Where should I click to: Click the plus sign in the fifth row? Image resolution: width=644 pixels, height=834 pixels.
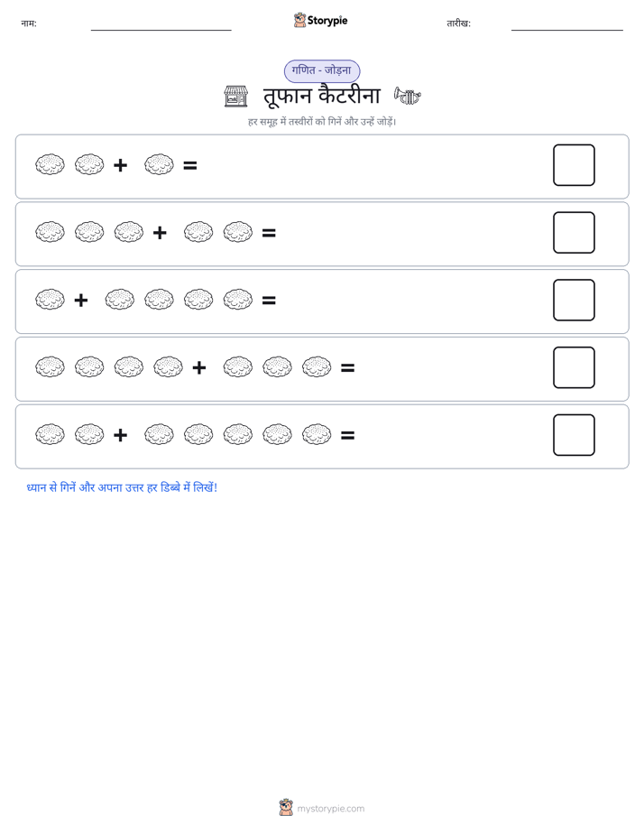click(x=120, y=435)
